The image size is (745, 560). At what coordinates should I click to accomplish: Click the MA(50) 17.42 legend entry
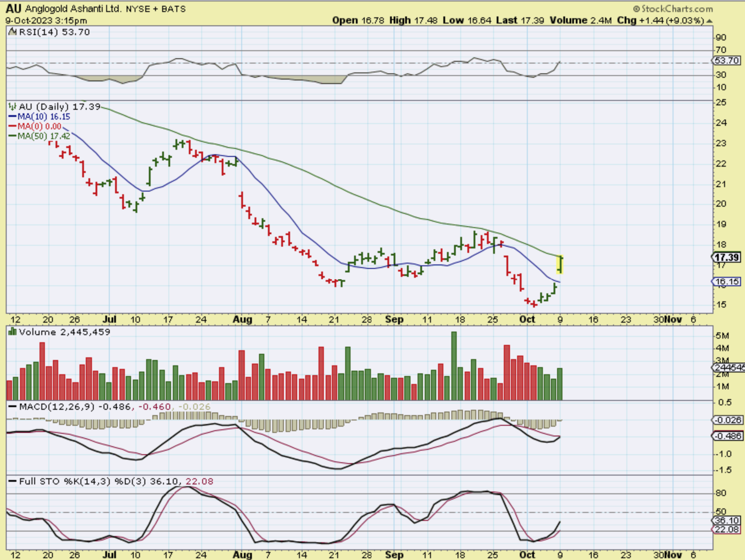[x=44, y=136]
